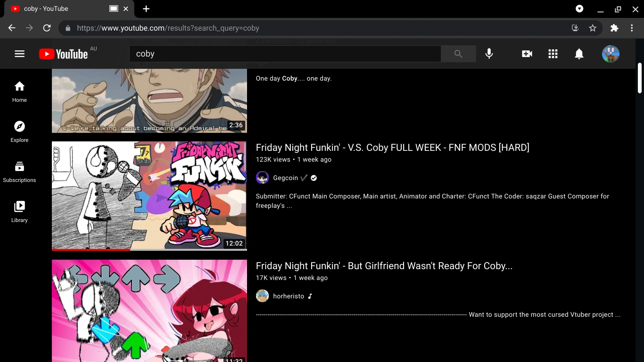
Task: Open the notifications bell
Action: [x=579, y=54]
